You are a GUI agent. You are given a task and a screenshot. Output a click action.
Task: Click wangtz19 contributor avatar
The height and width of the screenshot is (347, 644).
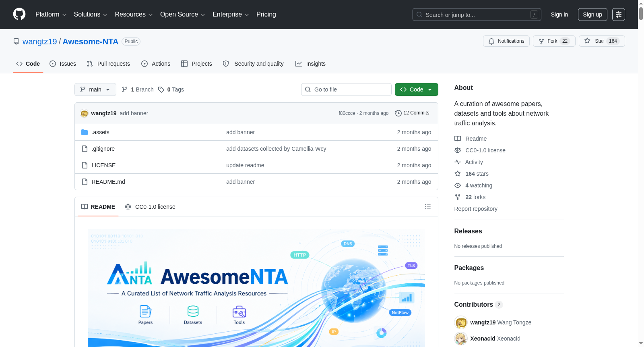(461, 322)
